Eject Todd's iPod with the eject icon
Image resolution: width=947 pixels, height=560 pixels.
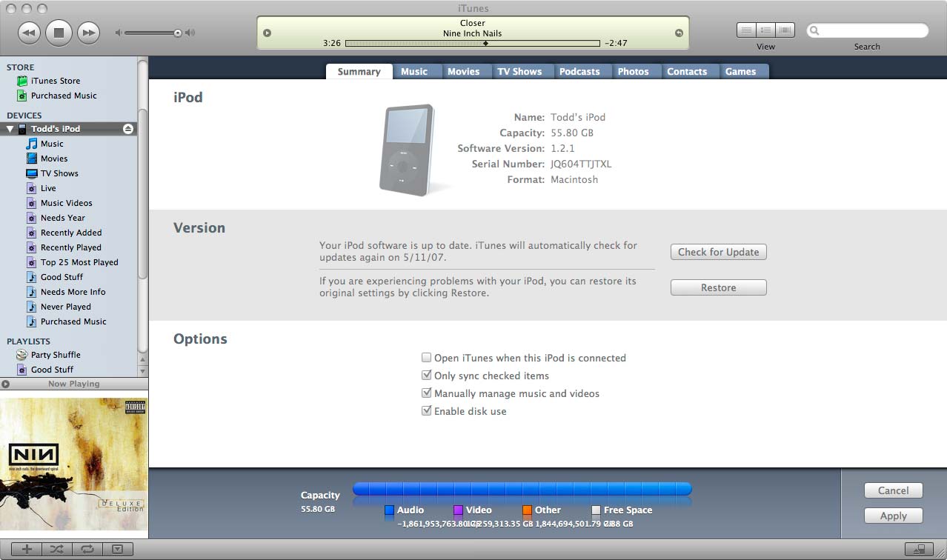[128, 129]
